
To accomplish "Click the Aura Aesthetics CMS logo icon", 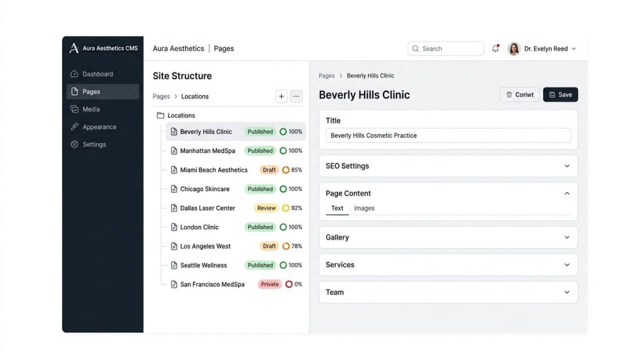I will pos(74,48).
